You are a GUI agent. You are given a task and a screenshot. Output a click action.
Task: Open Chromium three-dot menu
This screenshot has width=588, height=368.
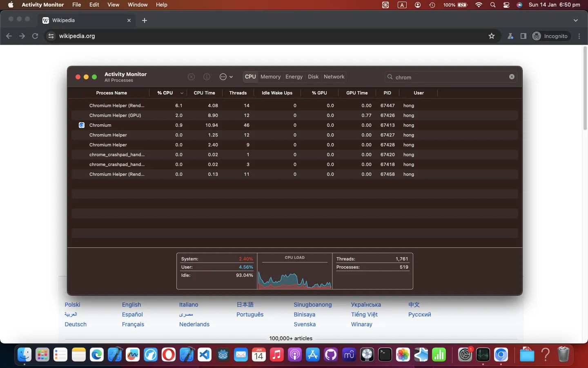(579, 36)
